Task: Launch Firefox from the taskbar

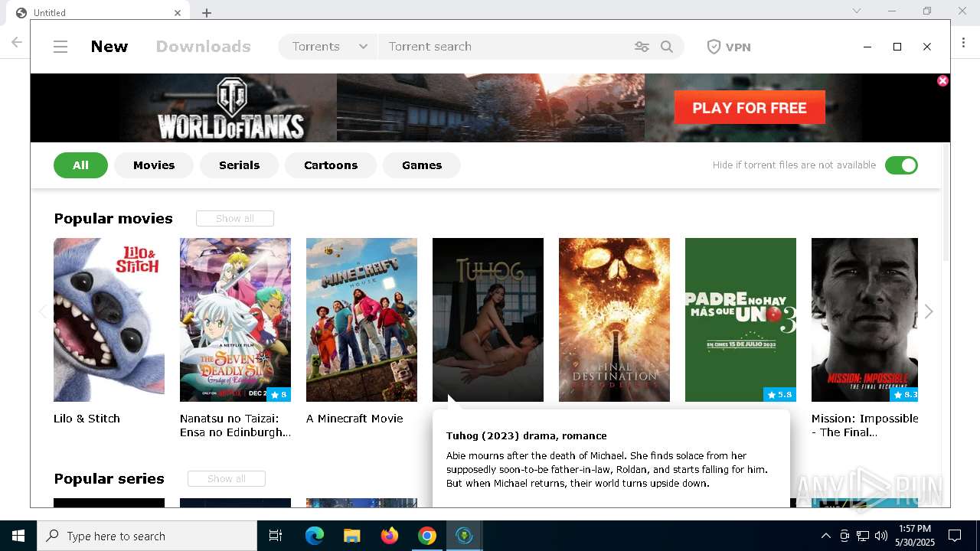Action: click(x=390, y=536)
